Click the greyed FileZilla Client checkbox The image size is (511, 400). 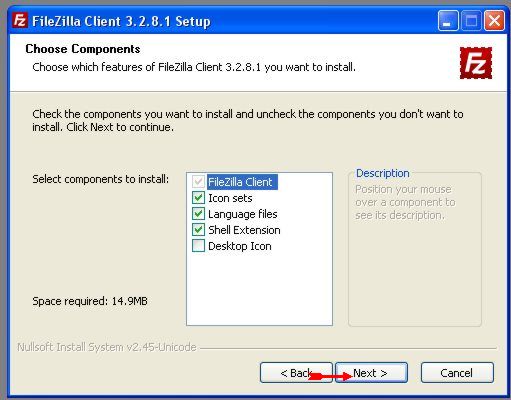(x=198, y=182)
